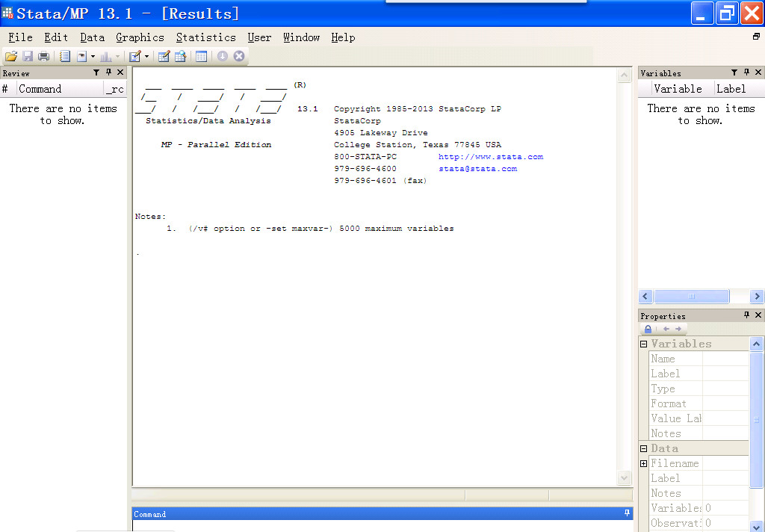
Task: Click the inner Restore Down icon in menu bar
Action: pyautogui.click(x=756, y=37)
